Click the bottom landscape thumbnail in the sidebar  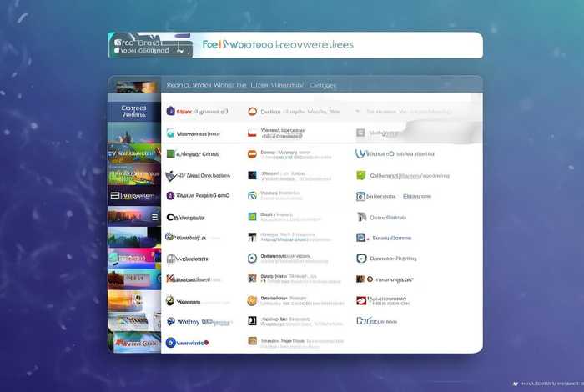tap(133, 341)
